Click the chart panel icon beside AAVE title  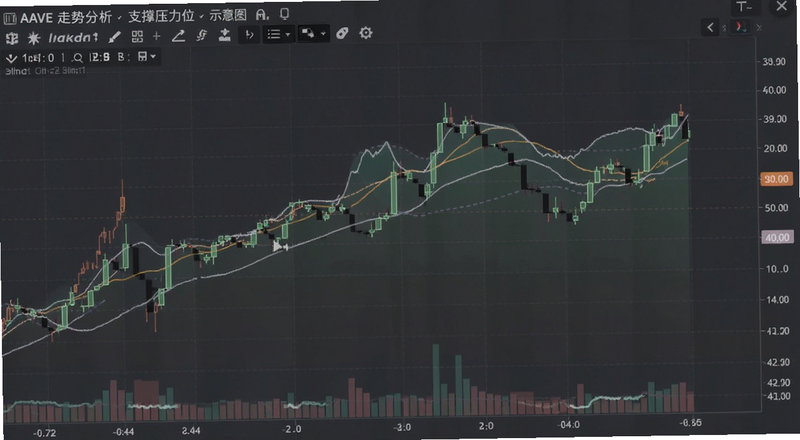point(10,19)
